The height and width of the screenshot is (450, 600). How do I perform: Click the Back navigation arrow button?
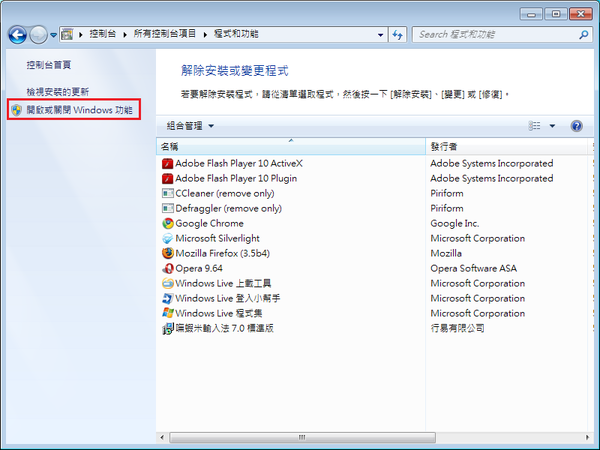click(x=18, y=35)
